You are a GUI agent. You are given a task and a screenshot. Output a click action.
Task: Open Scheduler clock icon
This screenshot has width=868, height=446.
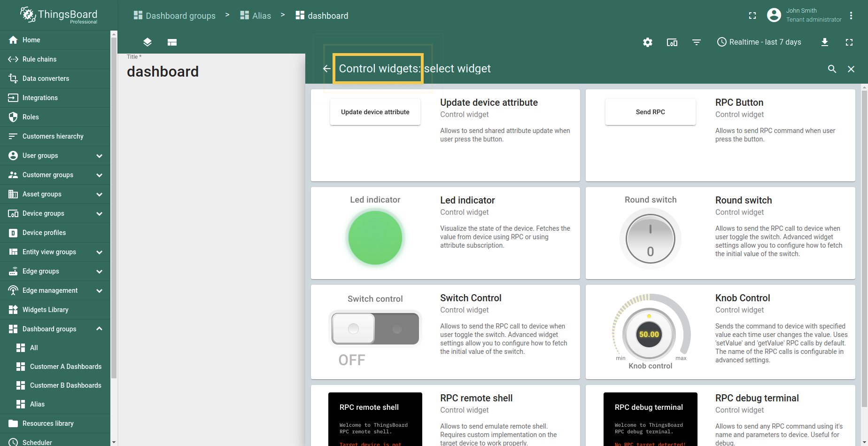(x=13, y=442)
